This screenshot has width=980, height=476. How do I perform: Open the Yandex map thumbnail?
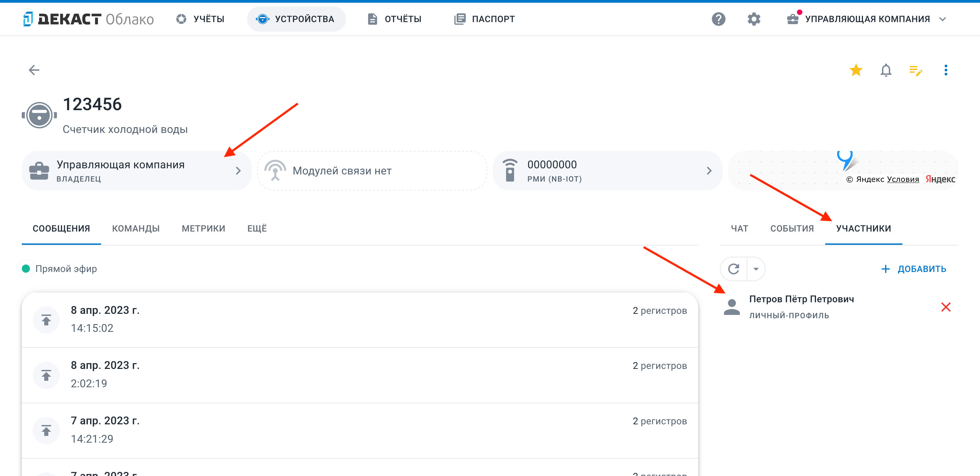point(843,171)
